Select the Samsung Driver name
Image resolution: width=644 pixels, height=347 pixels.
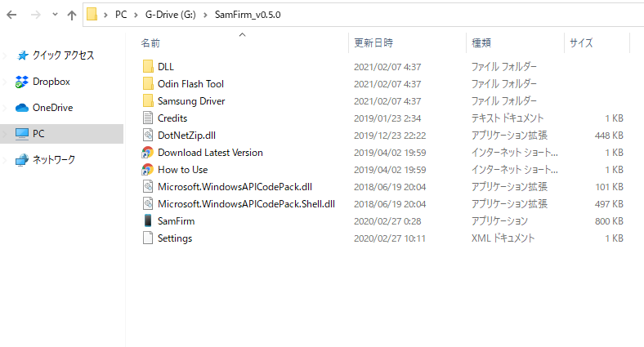coord(191,101)
